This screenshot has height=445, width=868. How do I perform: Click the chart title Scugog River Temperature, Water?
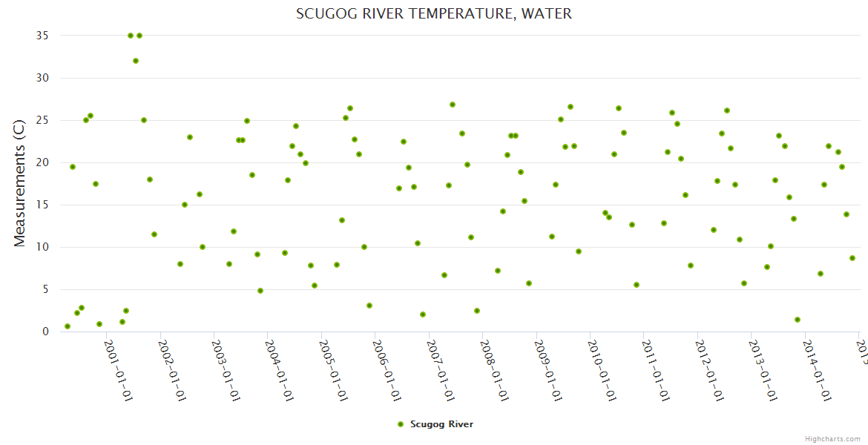[x=434, y=14]
